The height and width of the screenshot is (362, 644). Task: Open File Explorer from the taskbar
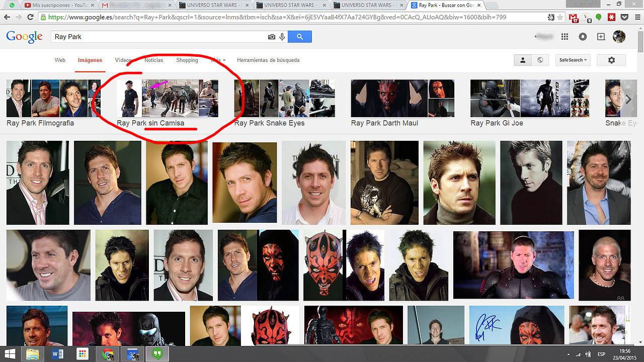pyautogui.click(x=33, y=354)
